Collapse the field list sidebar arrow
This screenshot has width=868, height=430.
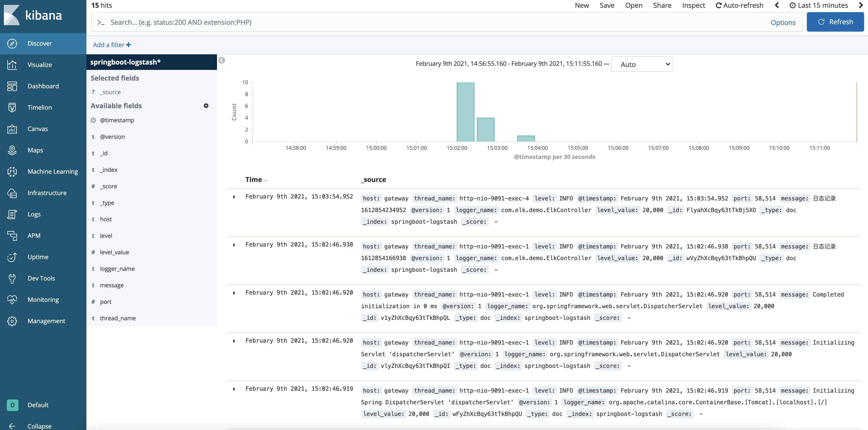click(x=222, y=60)
